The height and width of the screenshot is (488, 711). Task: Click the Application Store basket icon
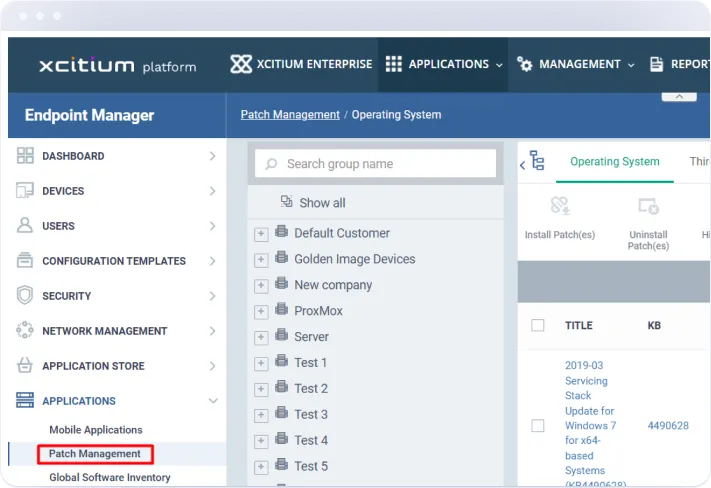pyautogui.click(x=25, y=366)
